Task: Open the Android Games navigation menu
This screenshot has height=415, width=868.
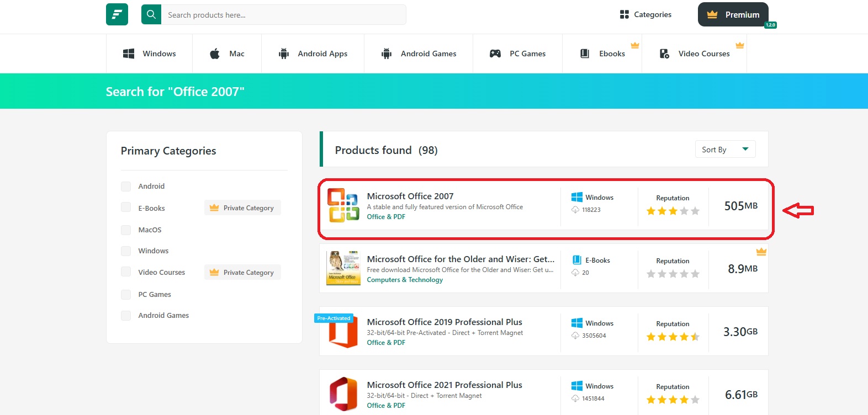Action: pos(419,54)
